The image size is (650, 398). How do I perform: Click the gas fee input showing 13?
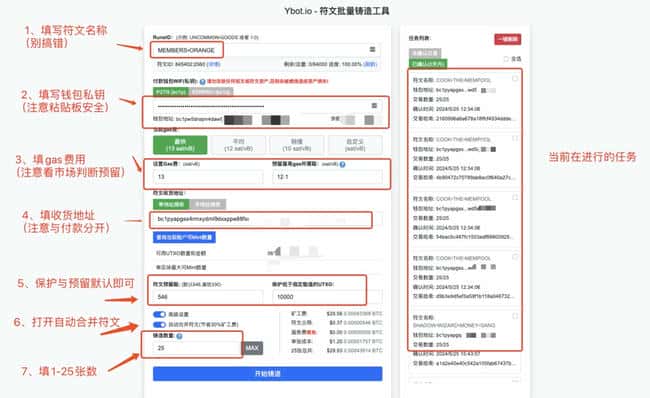208,177
